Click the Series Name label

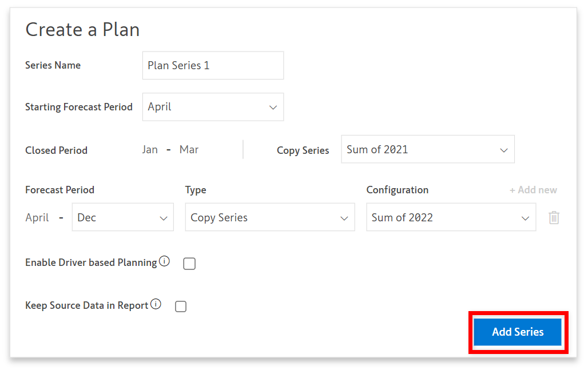point(53,65)
